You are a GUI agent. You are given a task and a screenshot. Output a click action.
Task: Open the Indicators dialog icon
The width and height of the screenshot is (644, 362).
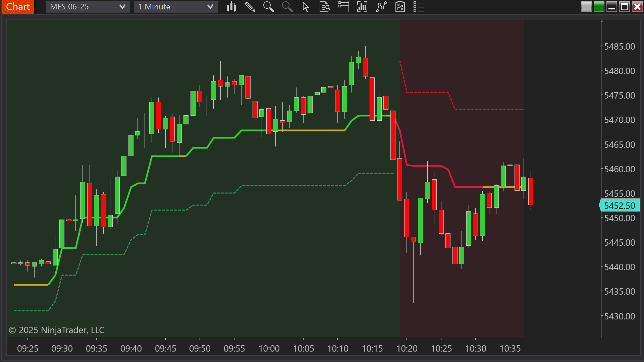(x=362, y=7)
